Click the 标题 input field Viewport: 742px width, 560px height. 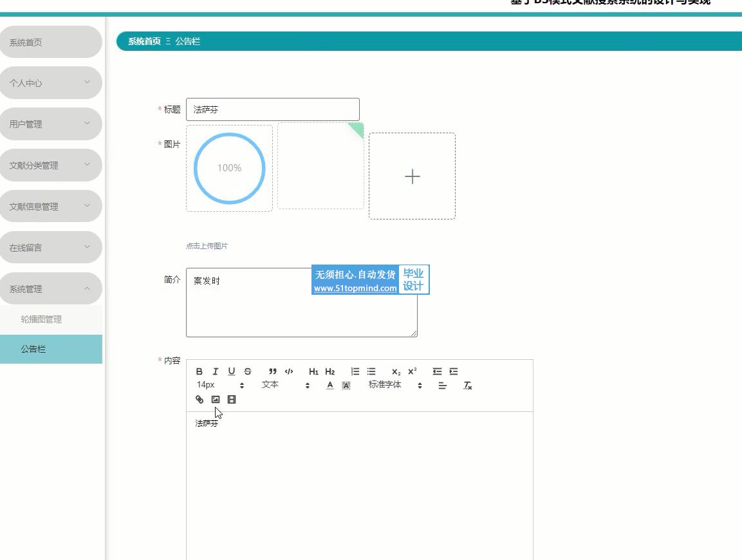pos(273,109)
